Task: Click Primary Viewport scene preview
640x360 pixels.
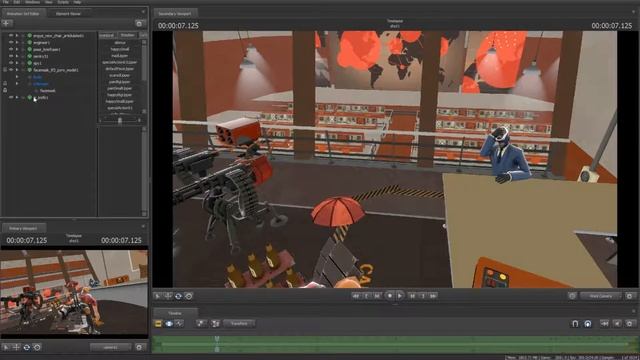Action: 74,292
